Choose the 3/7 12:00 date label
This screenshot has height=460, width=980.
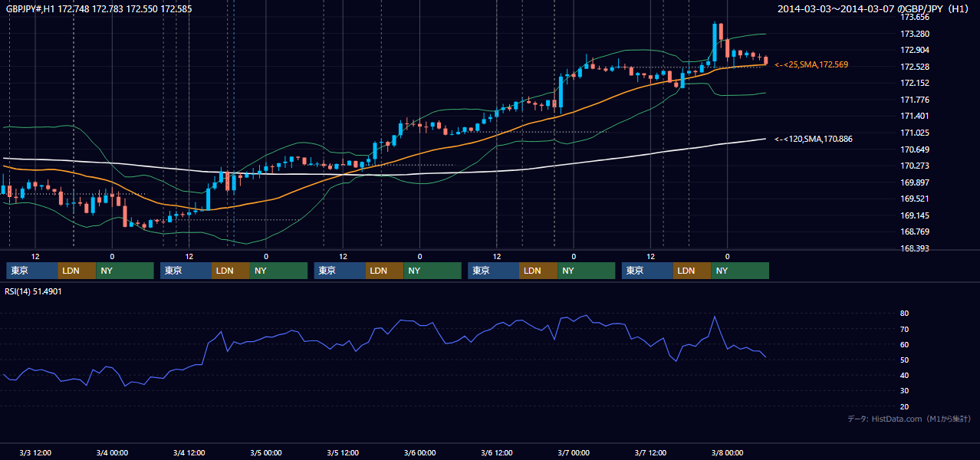pyautogui.click(x=650, y=452)
